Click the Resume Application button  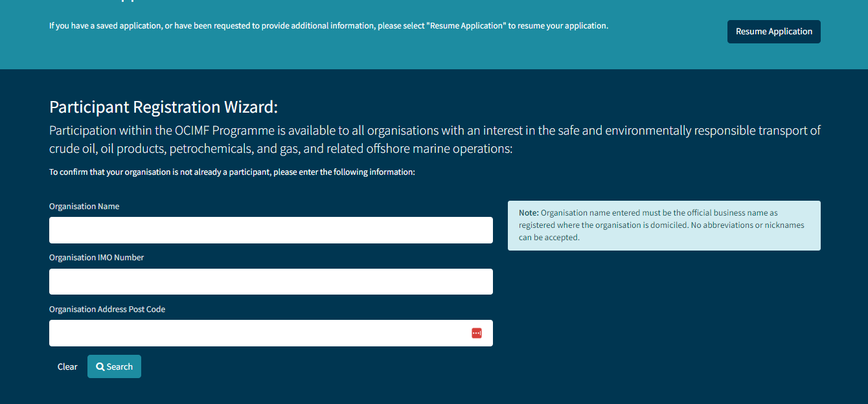pyautogui.click(x=773, y=32)
